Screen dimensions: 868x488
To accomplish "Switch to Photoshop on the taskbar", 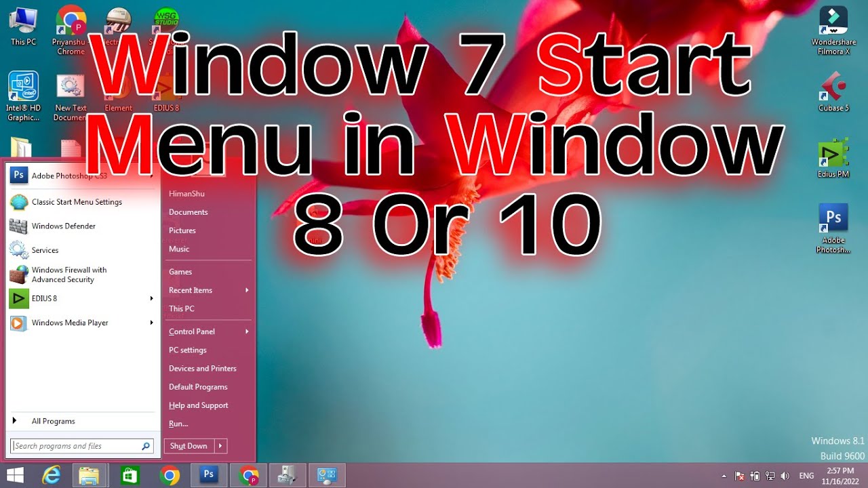I will (208, 475).
